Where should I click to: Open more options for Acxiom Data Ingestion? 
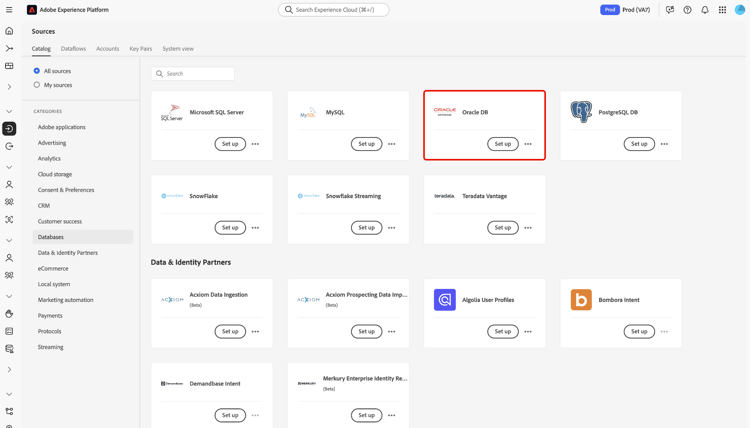(255, 331)
